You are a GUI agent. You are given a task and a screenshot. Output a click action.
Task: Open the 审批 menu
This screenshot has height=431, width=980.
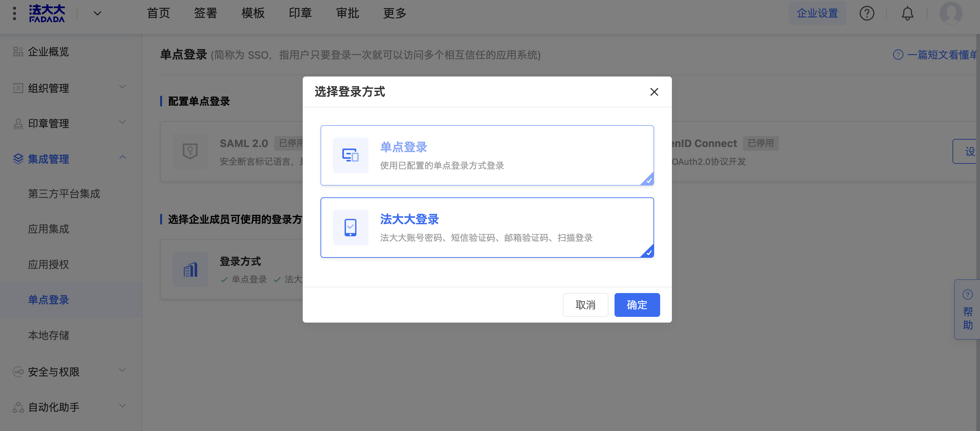coord(347,13)
